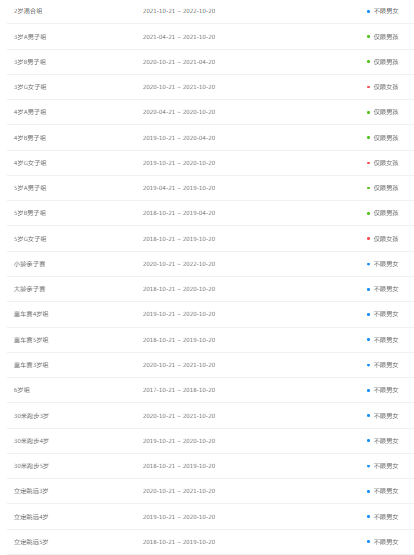Click the red dot beside 5岁C女子组 status
Viewport: 414px width, 555px height.
[x=368, y=239]
